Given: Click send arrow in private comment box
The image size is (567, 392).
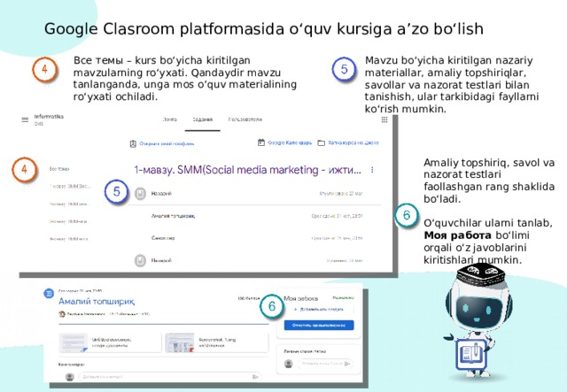Looking at the screenshot, I should pyautogui.click(x=347, y=364).
